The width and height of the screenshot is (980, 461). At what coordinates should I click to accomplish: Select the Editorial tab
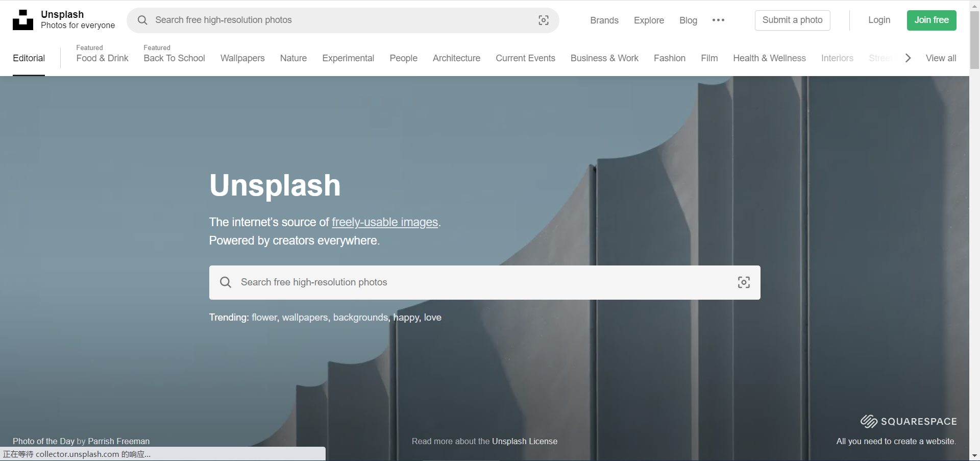pyautogui.click(x=29, y=58)
